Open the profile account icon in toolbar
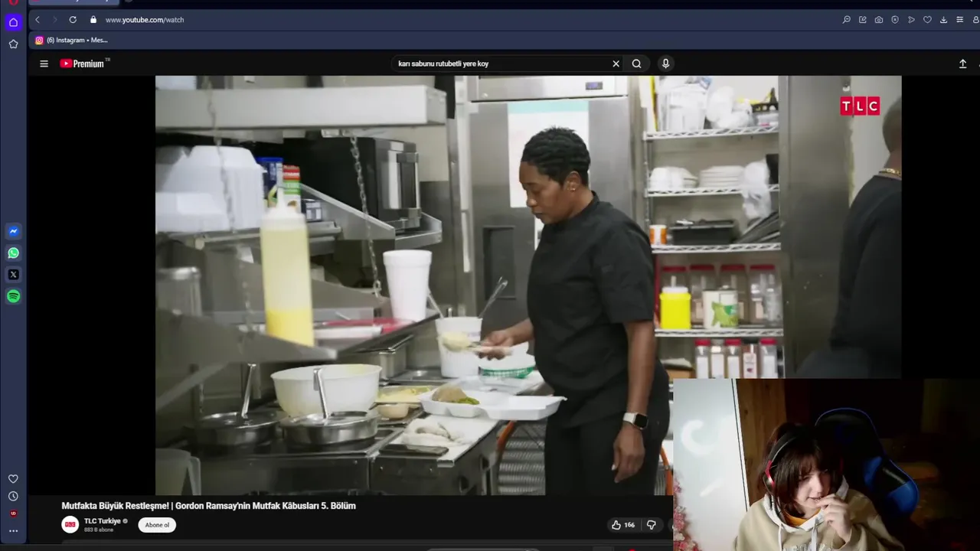Screen dimensions: 980x551 975,20
